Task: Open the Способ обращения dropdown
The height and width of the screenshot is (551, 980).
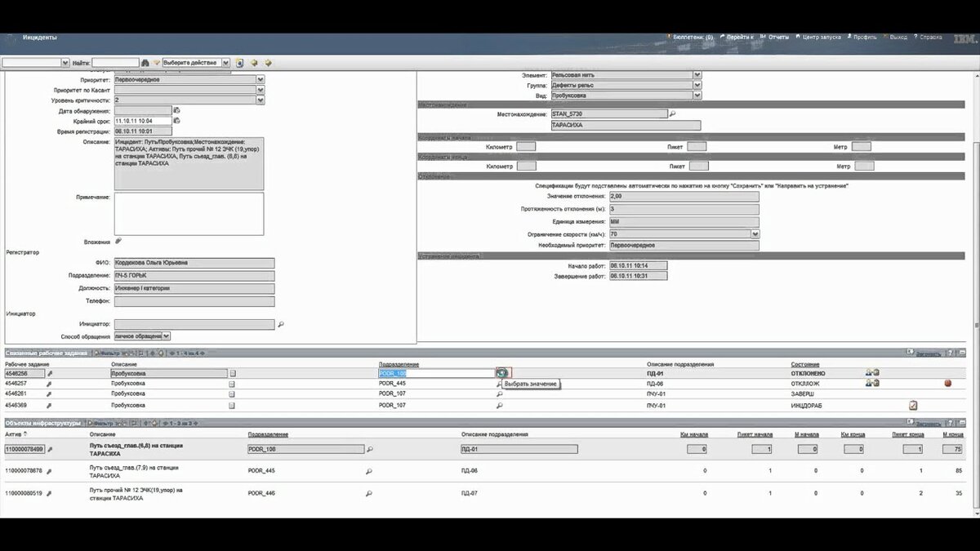Action: (167, 335)
